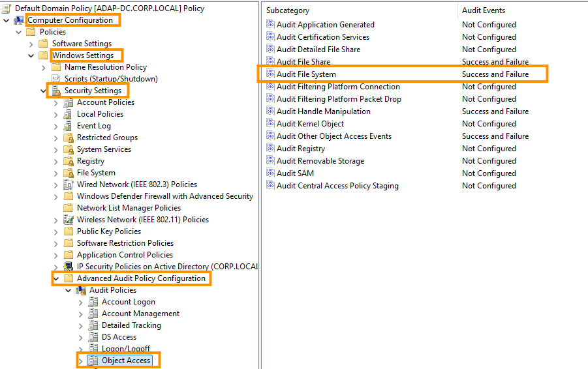Expand the Object Access node
Image resolution: width=588 pixels, height=369 pixels.
click(x=81, y=361)
